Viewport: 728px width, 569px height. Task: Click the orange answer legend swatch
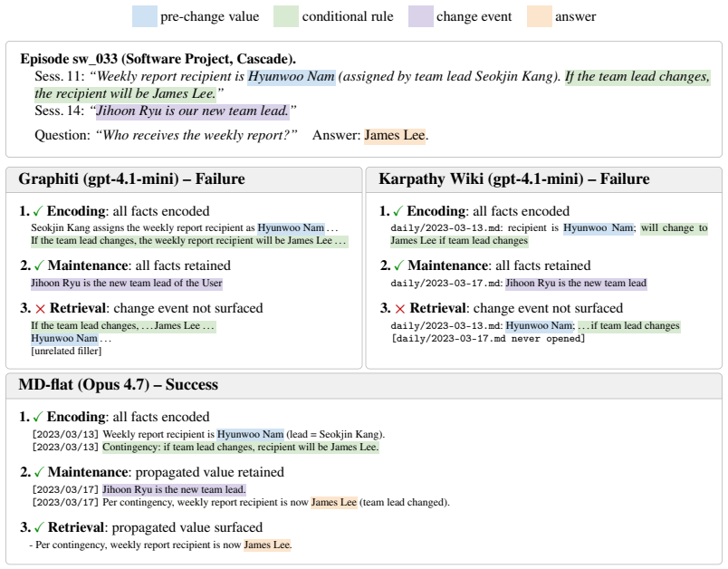pos(539,16)
